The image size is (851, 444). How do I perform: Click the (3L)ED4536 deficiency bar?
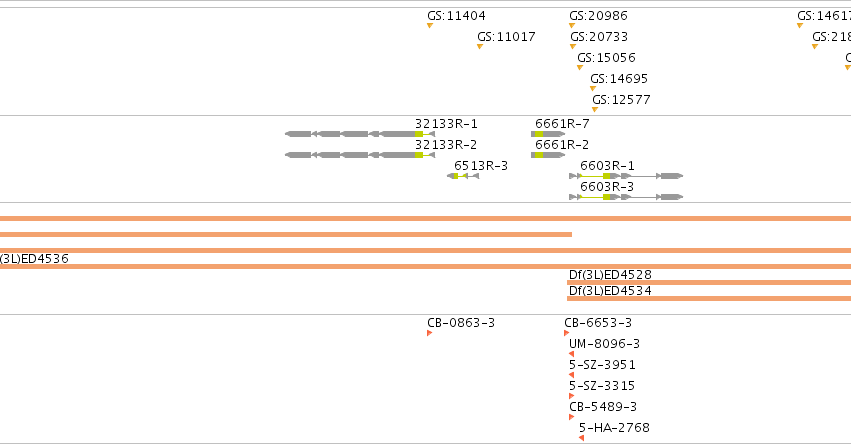click(426, 267)
